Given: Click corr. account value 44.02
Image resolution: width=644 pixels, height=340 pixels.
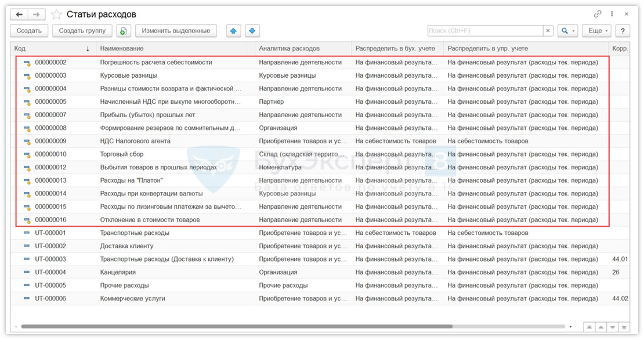Looking at the screenshot, I should tap(620, 299).
